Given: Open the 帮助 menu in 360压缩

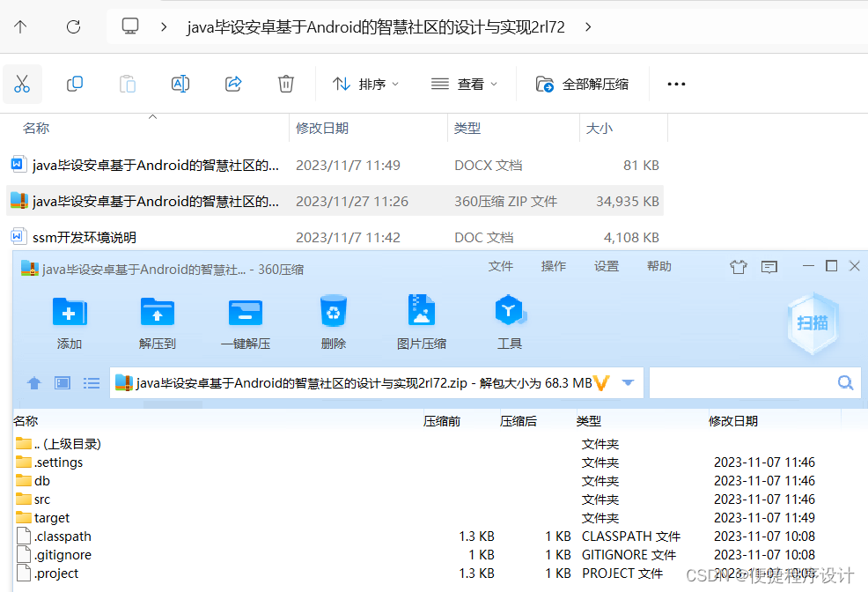Looking at the screenshot, I should tap(658, 265).
